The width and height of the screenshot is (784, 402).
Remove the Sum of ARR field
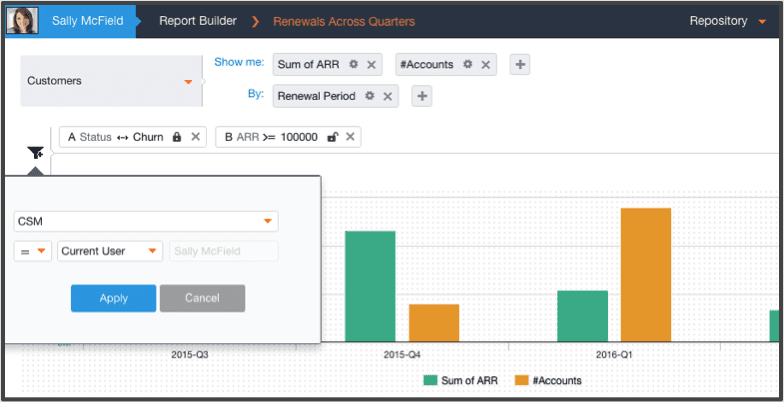372,64
